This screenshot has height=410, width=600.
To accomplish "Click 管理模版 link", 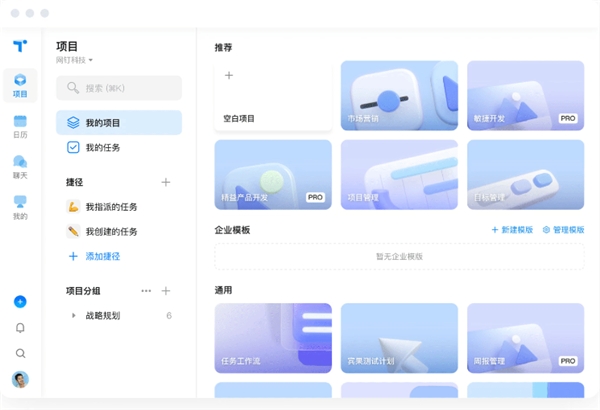I will (564, 230).
